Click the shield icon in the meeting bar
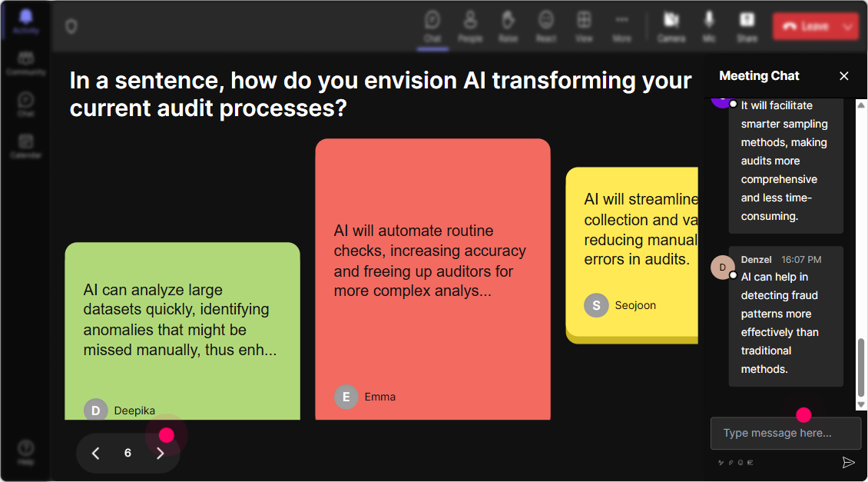Viewport: 868px width, 482px height. (x=71, y=26)
